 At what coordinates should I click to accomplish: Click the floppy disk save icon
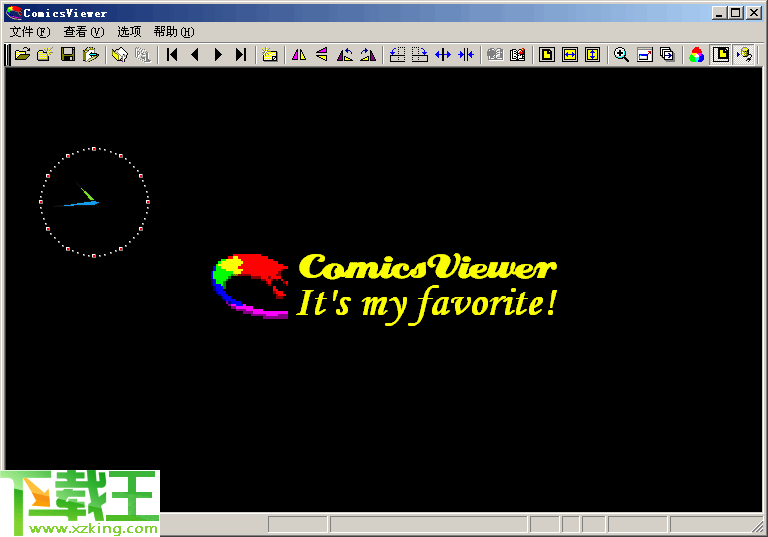point(68,54)
